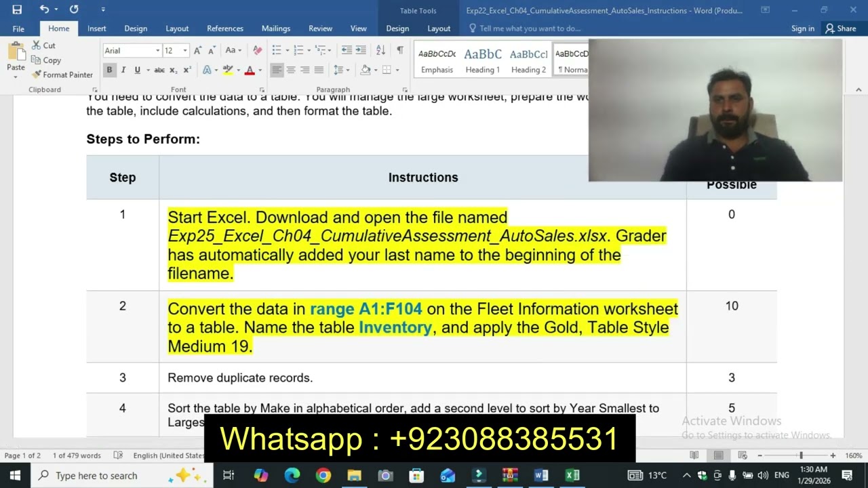
Task: Switch to Print Layout view
Action: [719, 455]
